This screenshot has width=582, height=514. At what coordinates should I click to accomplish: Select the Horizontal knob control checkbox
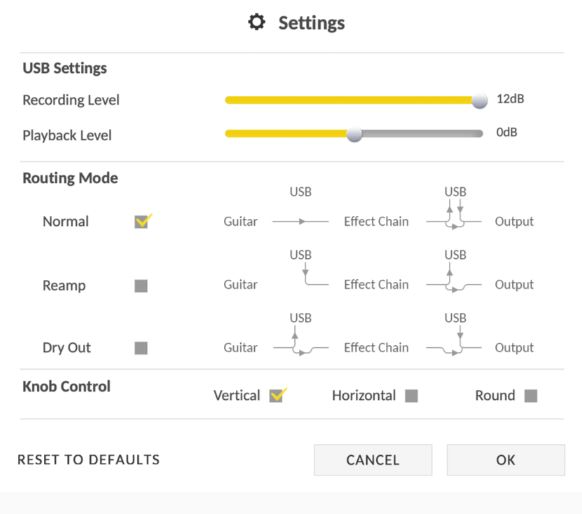pyautogui.click(x=411, y=396)
